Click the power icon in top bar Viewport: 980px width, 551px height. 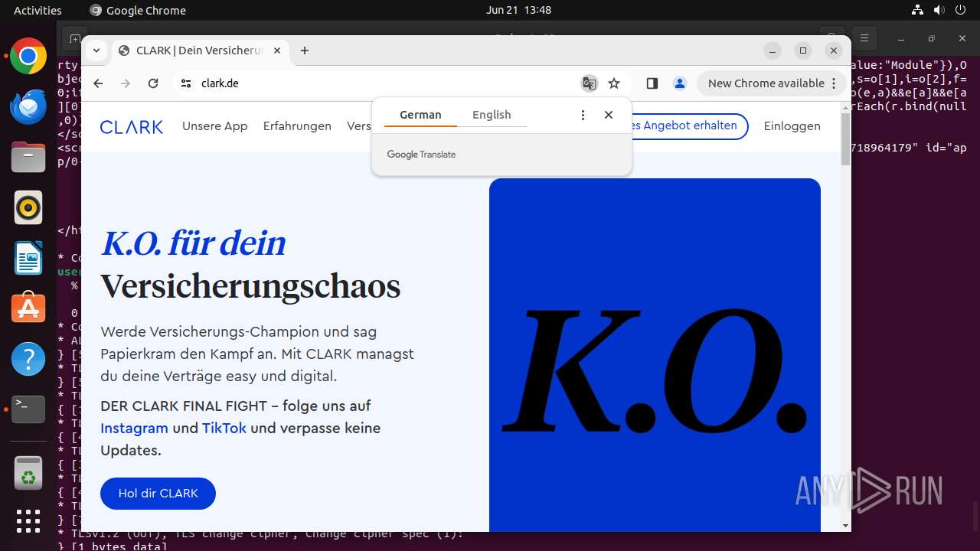tap(959, 10)
